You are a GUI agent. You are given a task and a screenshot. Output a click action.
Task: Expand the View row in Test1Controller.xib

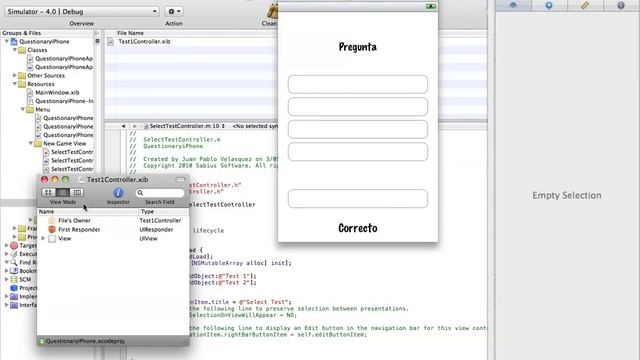(x=43, y=238)
